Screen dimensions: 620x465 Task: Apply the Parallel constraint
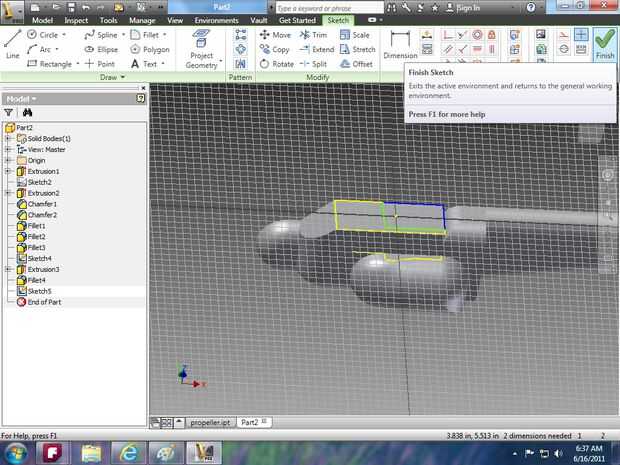448,49
